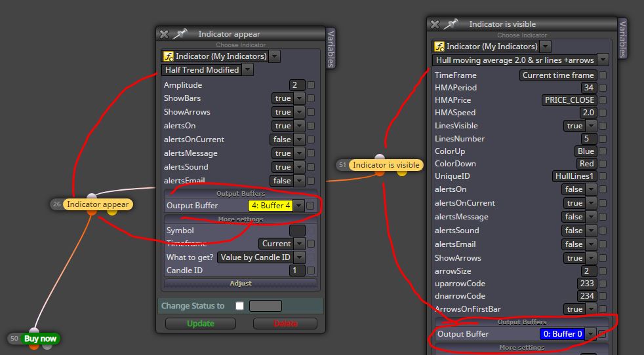Select the Indicator is visible node 51
The image size is (644, 355).
point(386,165)
